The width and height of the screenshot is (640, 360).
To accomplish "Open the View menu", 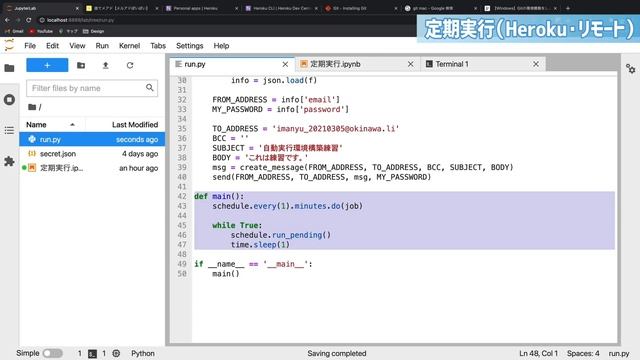I will [77, 46].
